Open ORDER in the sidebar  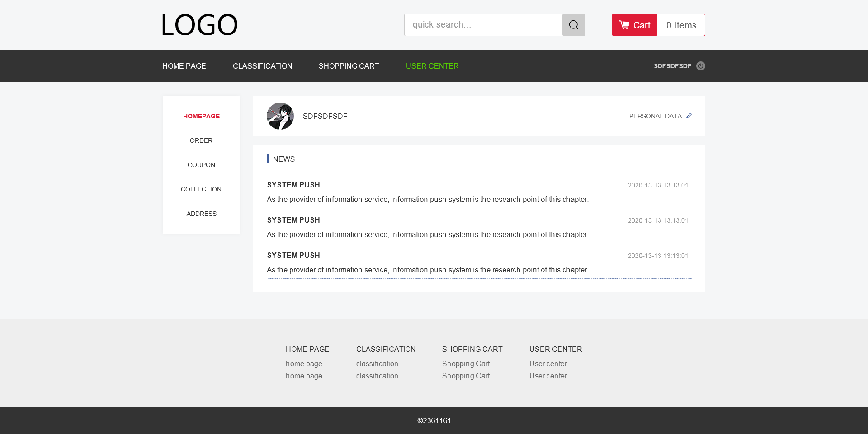[201, 140]
